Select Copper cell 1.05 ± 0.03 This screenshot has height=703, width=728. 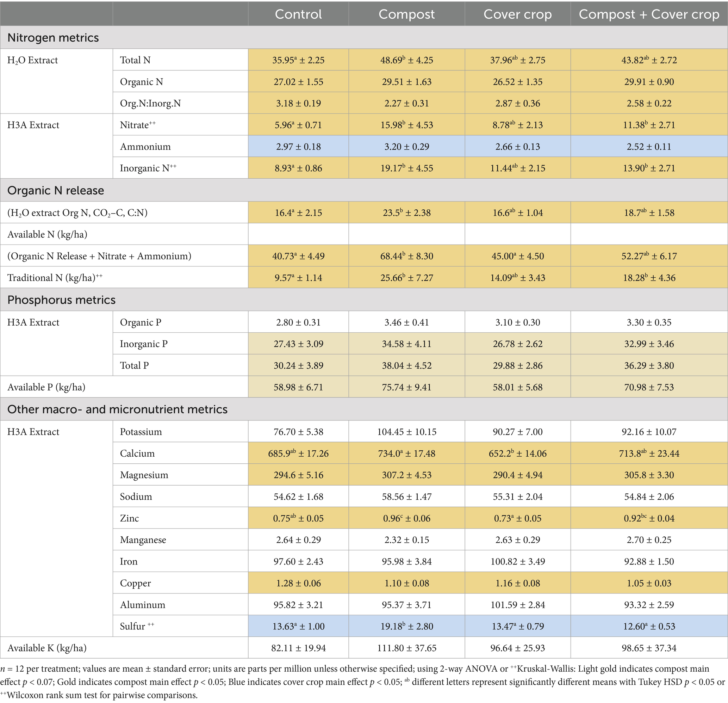point(649,583)
